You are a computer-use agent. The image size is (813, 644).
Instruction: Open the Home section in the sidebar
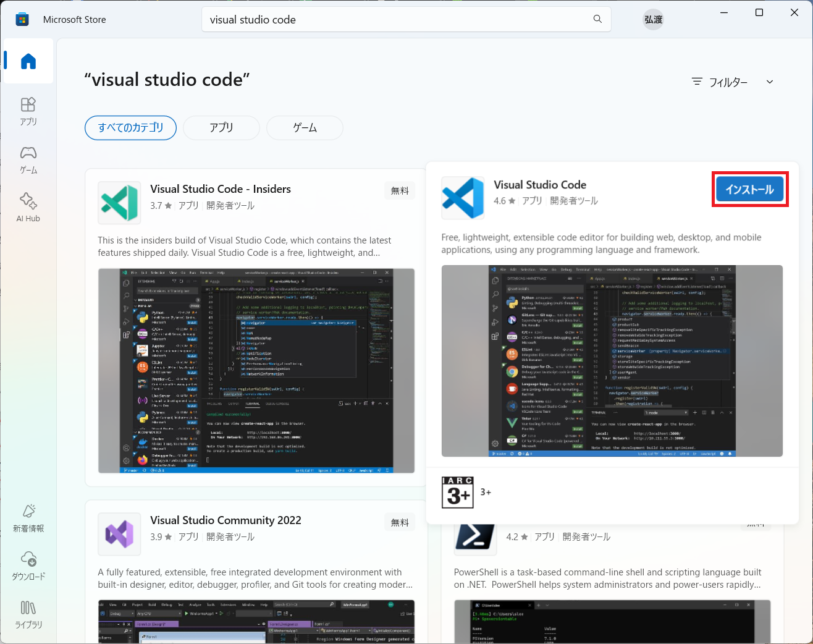point(27,61)
